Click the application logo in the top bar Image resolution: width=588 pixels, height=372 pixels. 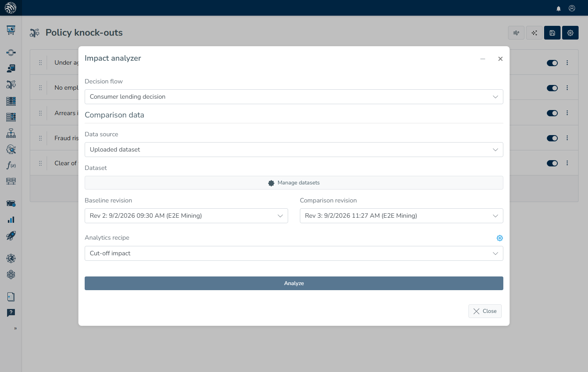pos(11,8)
